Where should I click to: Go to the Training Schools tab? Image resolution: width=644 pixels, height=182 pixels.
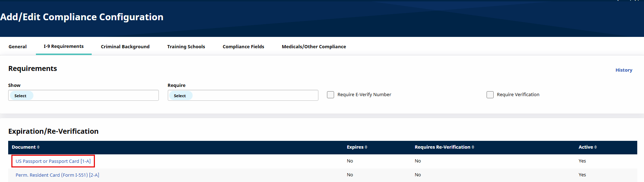(x=186, y=46)
